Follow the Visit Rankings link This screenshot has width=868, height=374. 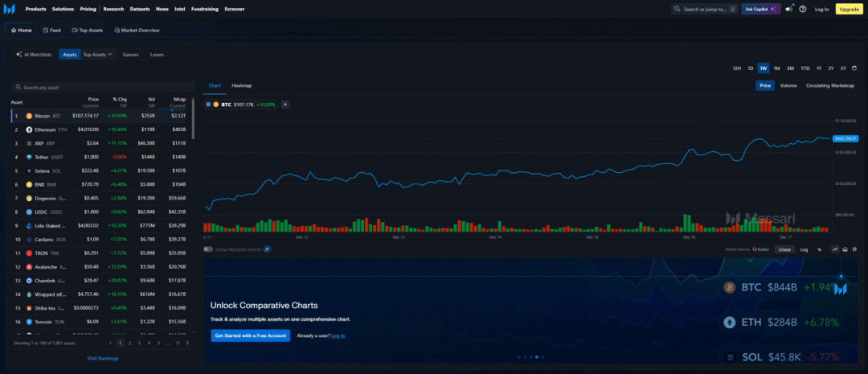point(103,359)
